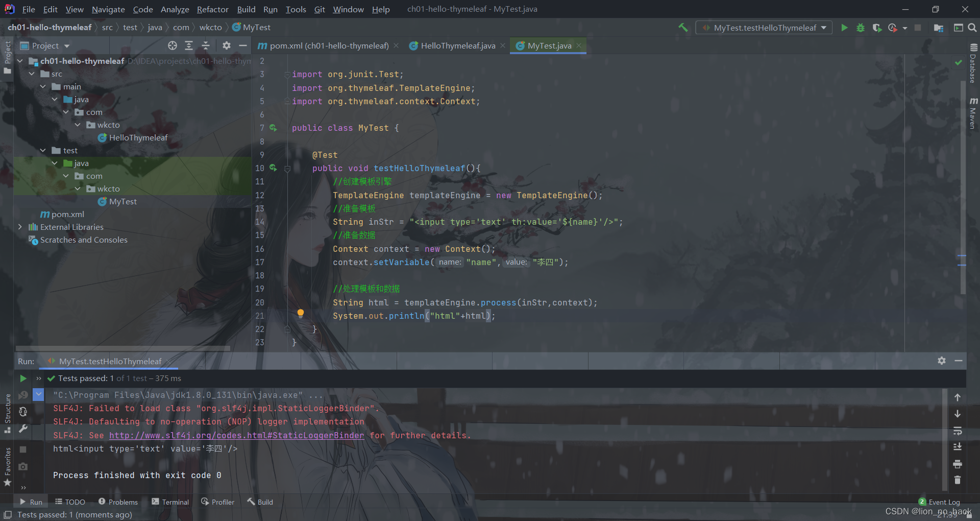Image resolution: width=980 pixels, height=521 pixels.
Task: Open Run panel settings gear
Action: click(942, 361)
